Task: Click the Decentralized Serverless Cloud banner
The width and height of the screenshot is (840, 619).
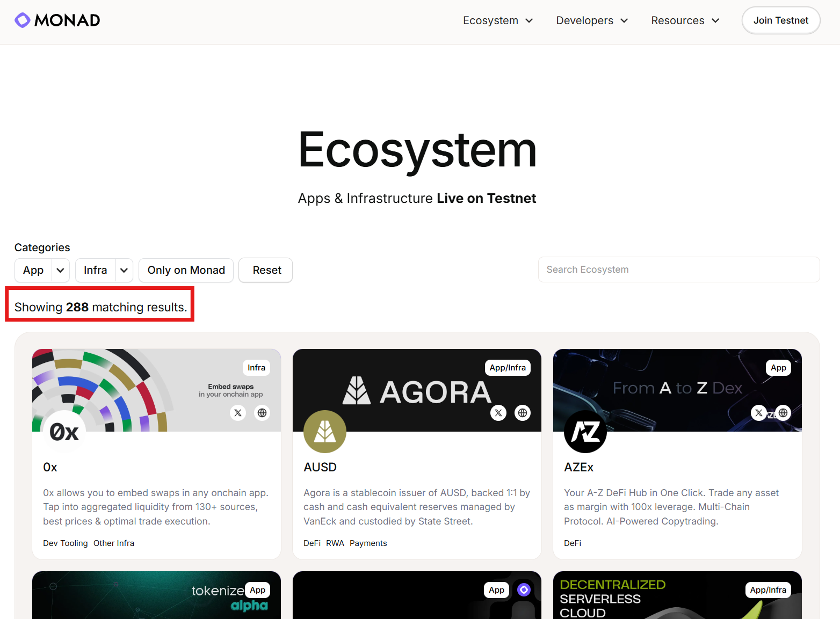Action: (x=677, y=595)
